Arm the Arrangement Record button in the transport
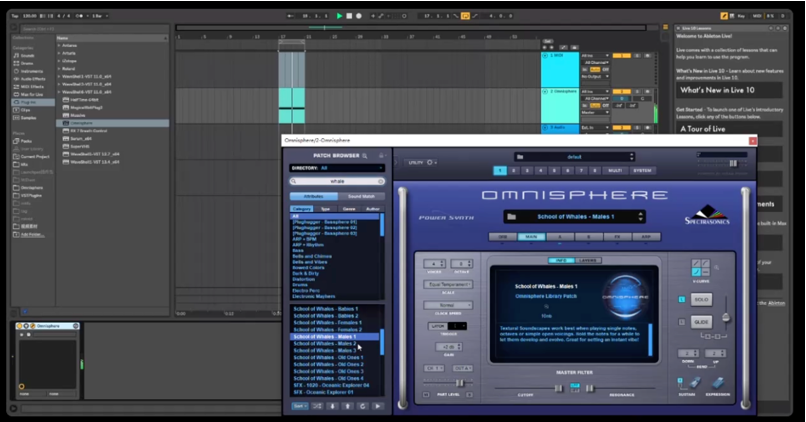 click(x=359, y=16)
